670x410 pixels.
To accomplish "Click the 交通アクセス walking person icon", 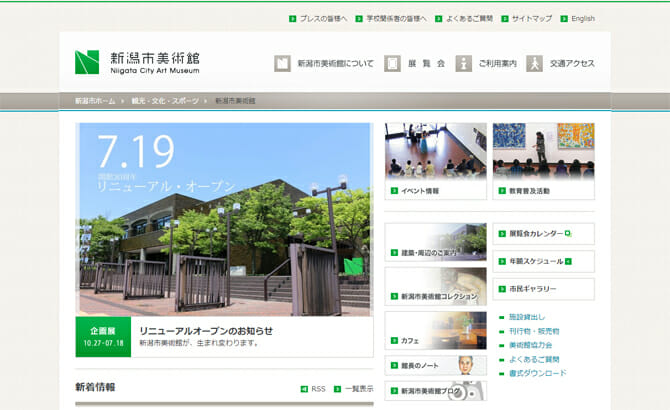I will pyautogui.click(x=535, y=63).
